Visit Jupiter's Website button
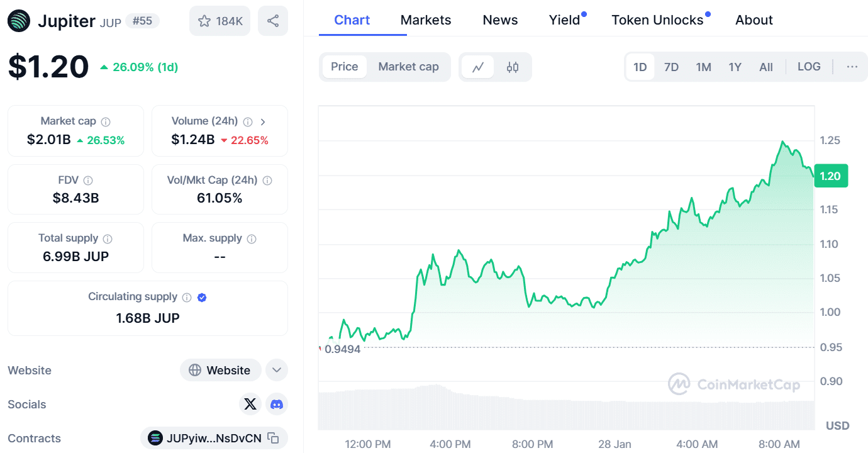Image resolution: width=868 pixels, height=453 pixels. (221, 370)
